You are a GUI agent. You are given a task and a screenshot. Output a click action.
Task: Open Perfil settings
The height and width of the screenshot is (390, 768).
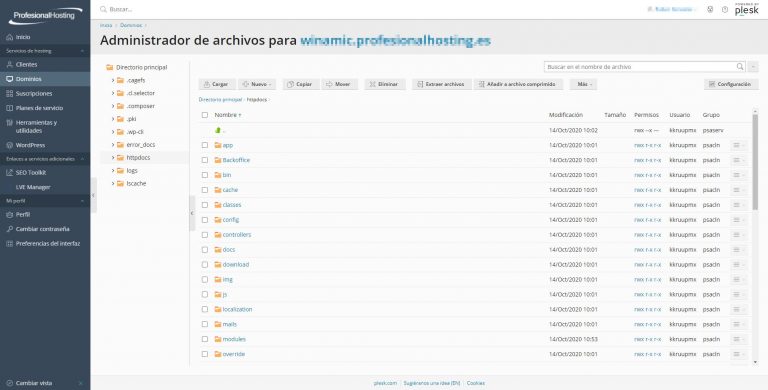coord(23,215)
